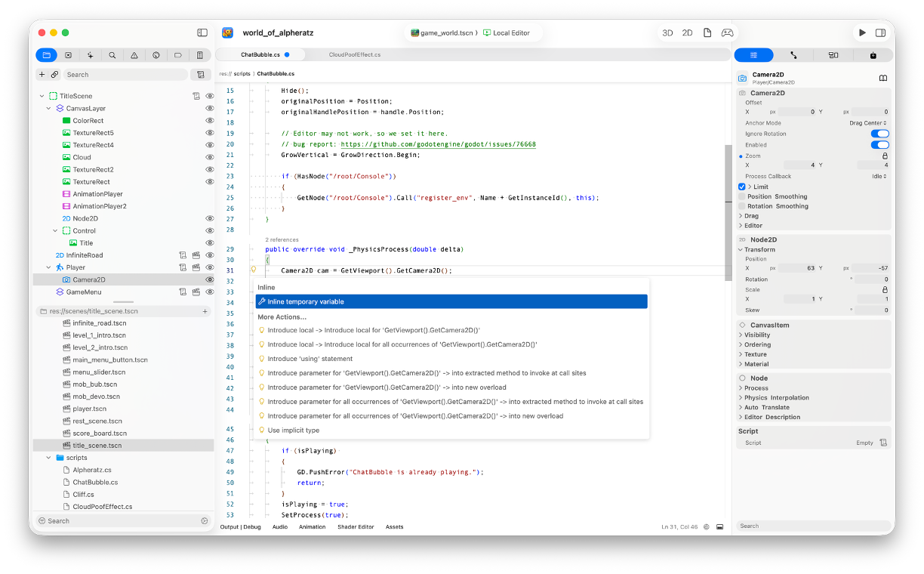Turn off the Enabled switch
Screen dimensions: 924x574
tap(879, 144)
